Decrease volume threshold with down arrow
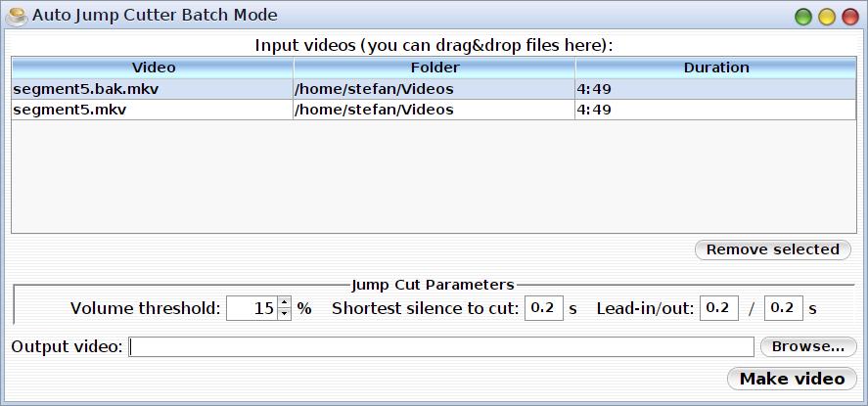 (x=285, y=314)
